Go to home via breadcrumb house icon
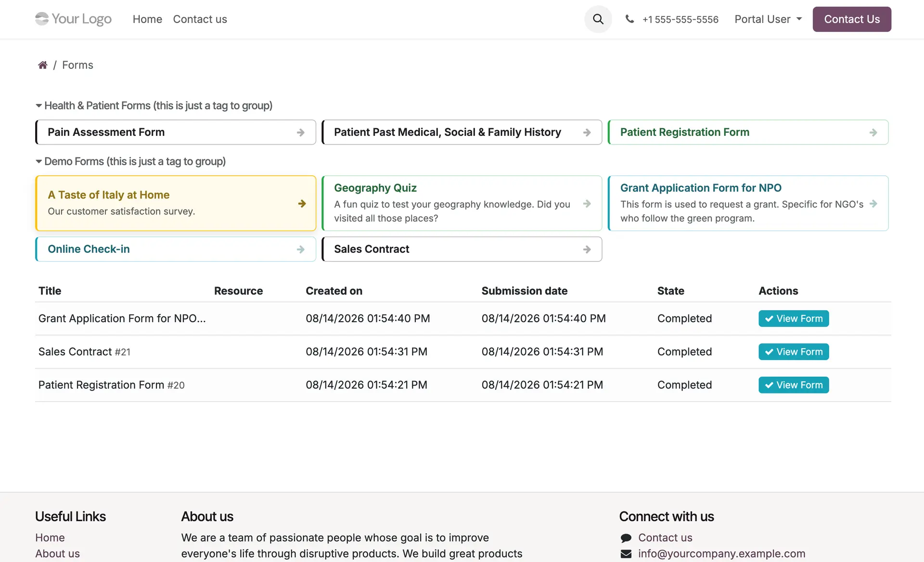This screenshot has width=924, height=562. coord(43,65)
